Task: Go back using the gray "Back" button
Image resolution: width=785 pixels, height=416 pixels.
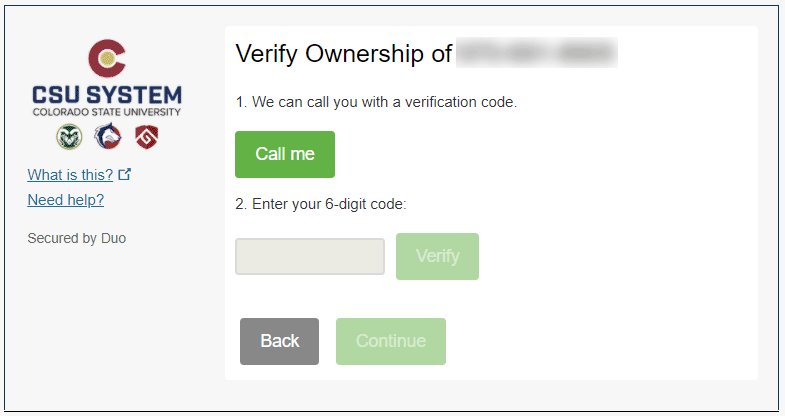Action: point(279,341)
